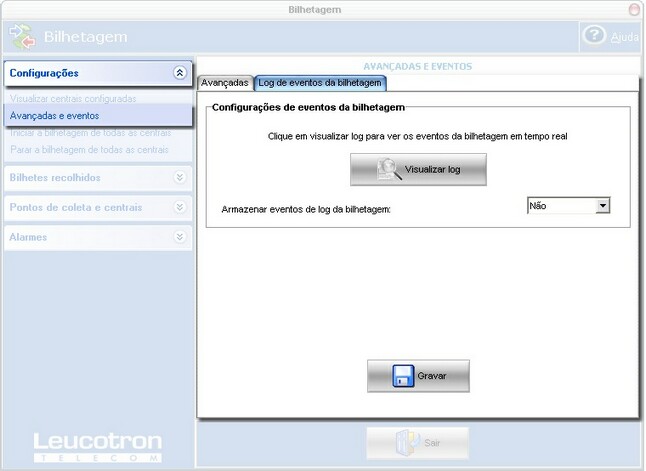Select Log de eventos da bilhetagem tab

tap(320, 83)
